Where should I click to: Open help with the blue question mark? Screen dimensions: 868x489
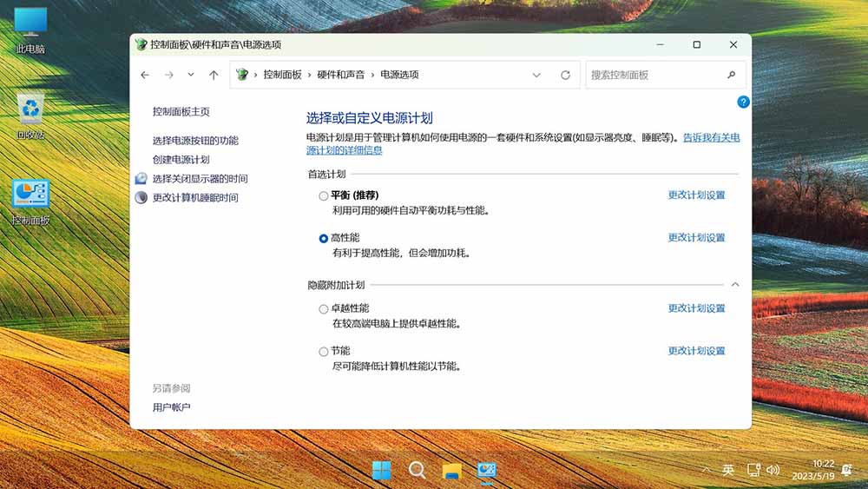(744, 102)
